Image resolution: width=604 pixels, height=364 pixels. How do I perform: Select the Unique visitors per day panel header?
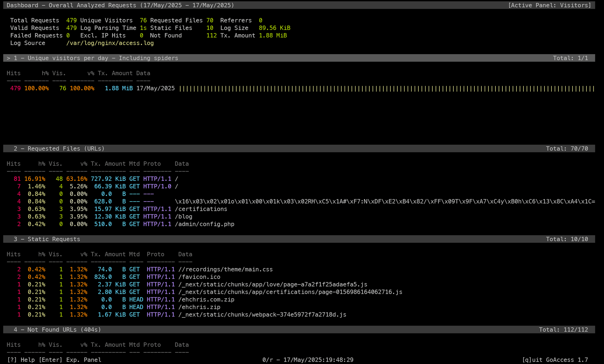[299, 58]
